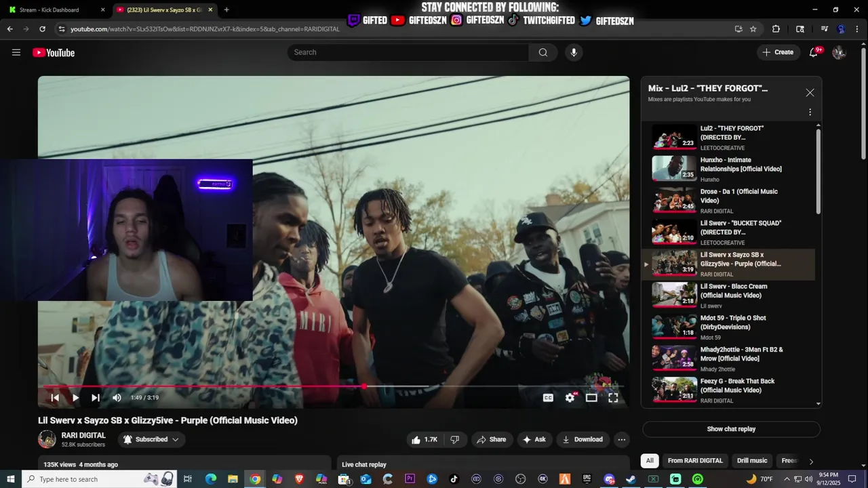868x488 pixels.
Task: Install app icon in the address bar
Action: pos(738,29)
